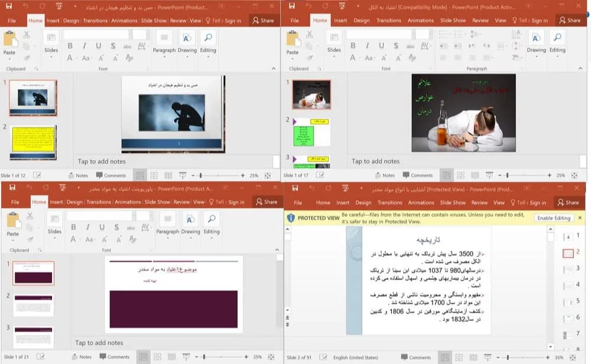Click Share button in bottom-right window

[568, 202]
